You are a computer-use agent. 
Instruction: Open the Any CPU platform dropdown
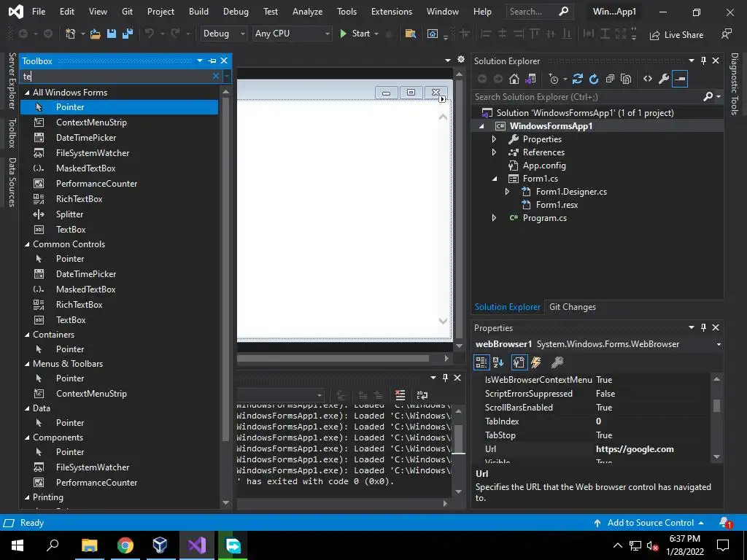pyautogui.click(x=328, y=34)
